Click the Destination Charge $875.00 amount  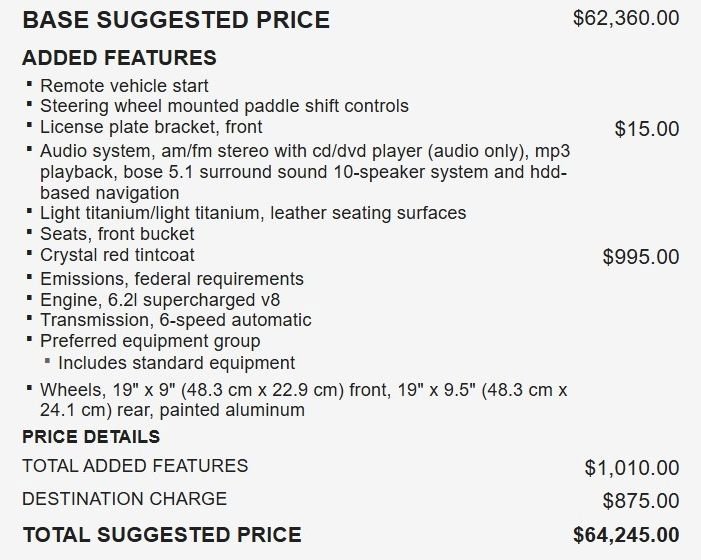point(641,501)
